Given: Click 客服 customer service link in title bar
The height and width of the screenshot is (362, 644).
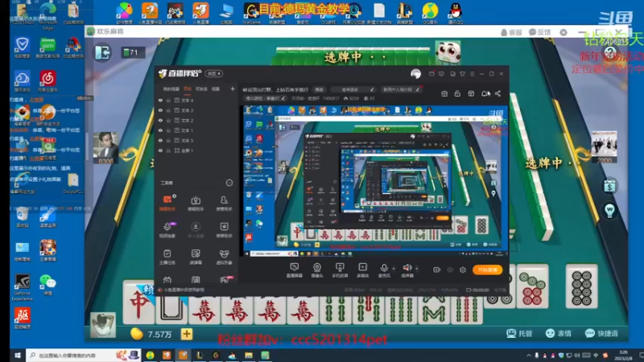Looking at the screenshot, I should 511,32.
